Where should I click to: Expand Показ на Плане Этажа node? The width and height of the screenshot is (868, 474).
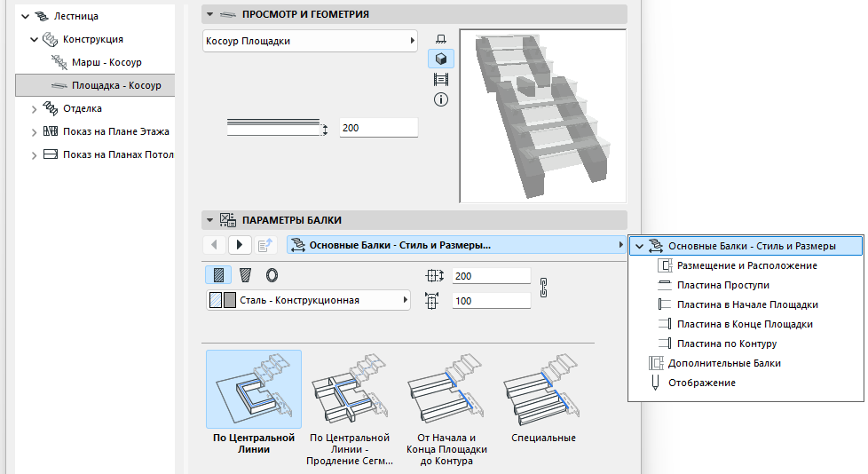pos(35,131)
